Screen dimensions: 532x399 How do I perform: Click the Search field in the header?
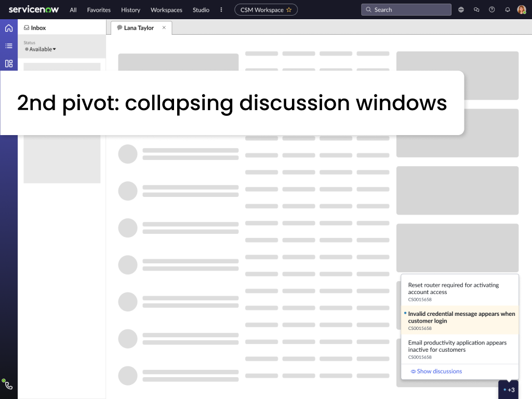point(406,9)
